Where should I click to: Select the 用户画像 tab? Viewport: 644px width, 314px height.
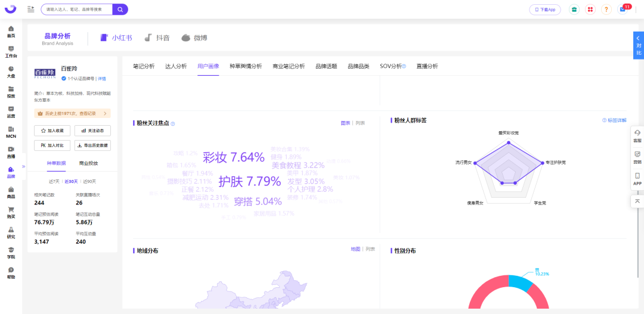tap(208, 66)
